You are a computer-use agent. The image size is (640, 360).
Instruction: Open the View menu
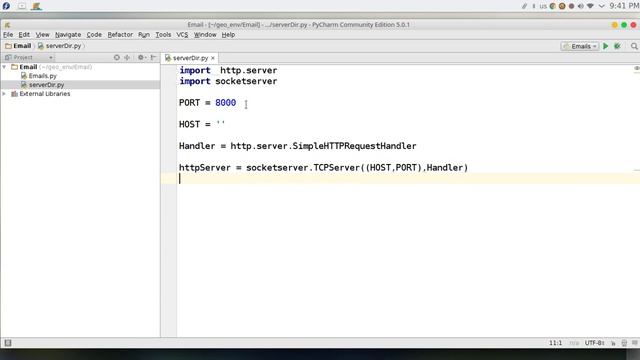42,35
